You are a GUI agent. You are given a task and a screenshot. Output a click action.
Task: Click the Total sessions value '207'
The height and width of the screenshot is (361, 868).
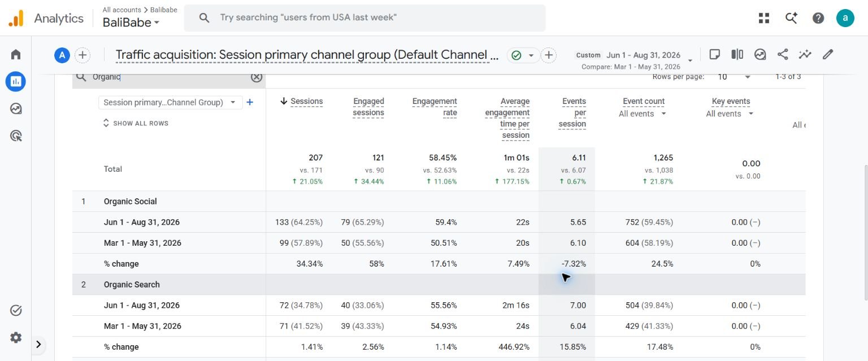(315, 158)
